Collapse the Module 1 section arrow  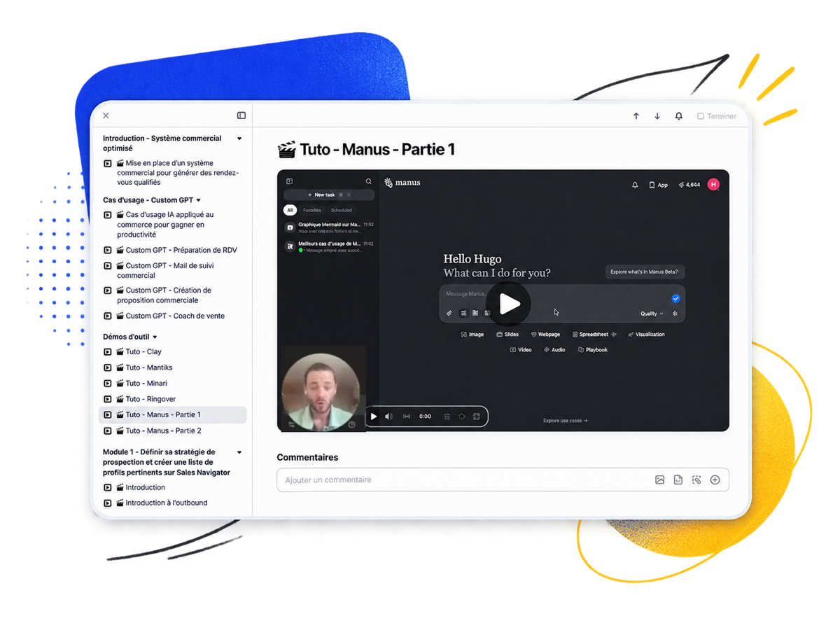[x=239, y=452]
